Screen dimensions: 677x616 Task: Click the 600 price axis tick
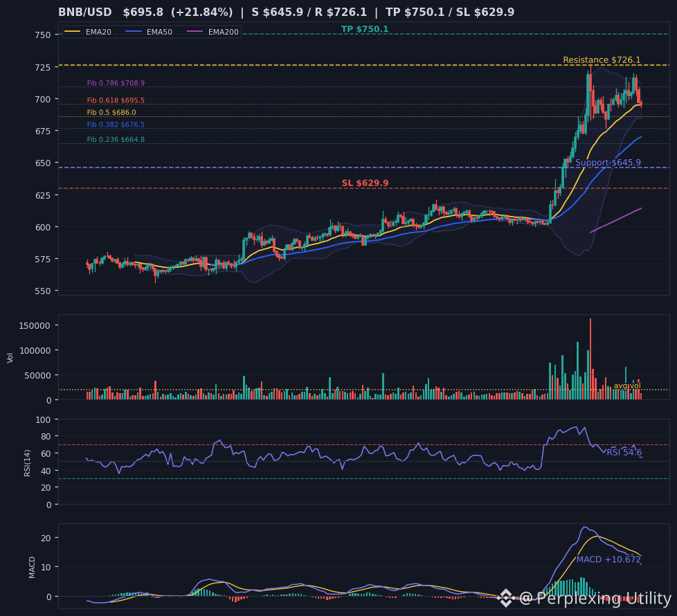coord(42,227)
